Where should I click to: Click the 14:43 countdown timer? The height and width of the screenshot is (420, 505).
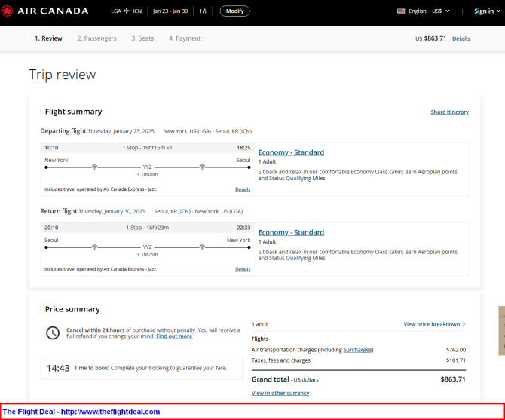tap(58, 368)
